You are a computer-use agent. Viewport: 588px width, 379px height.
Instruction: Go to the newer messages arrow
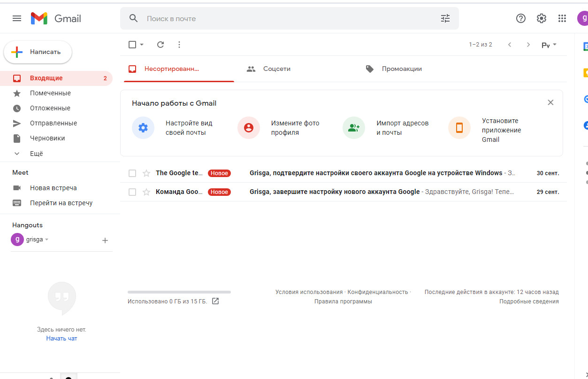tap(510, 45)
